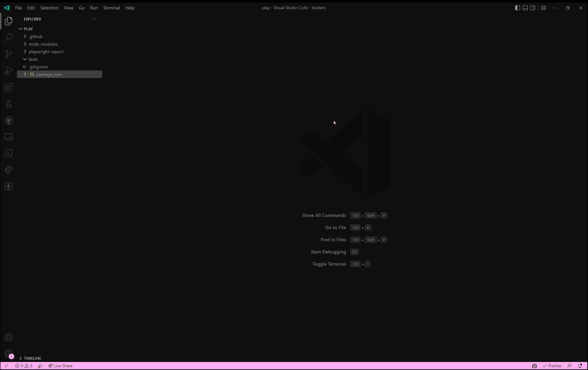Click the remote window indicator in status bar
Screen dimensions: 588x370
click(6, 366)
